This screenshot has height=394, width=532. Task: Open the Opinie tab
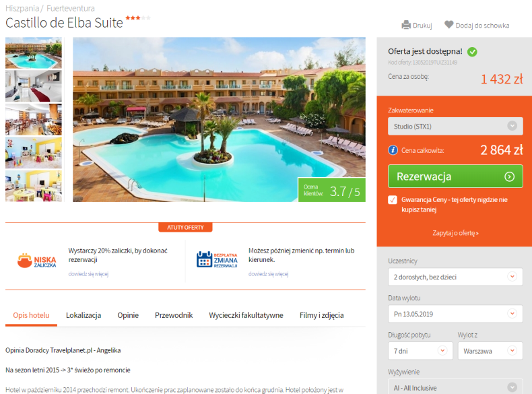click(x=128, y=315)
